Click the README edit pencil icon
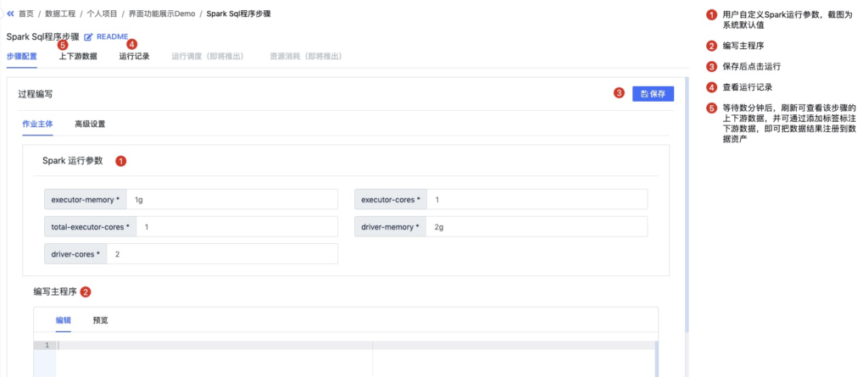 pyautogui.click(x=88, y=37)
